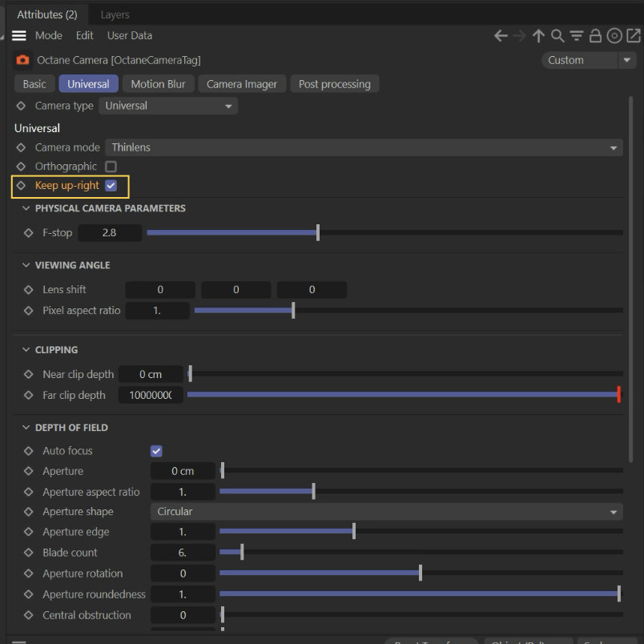Enable the Orthographic checkbox
The image size is (644, 644).
pos(111,167)
